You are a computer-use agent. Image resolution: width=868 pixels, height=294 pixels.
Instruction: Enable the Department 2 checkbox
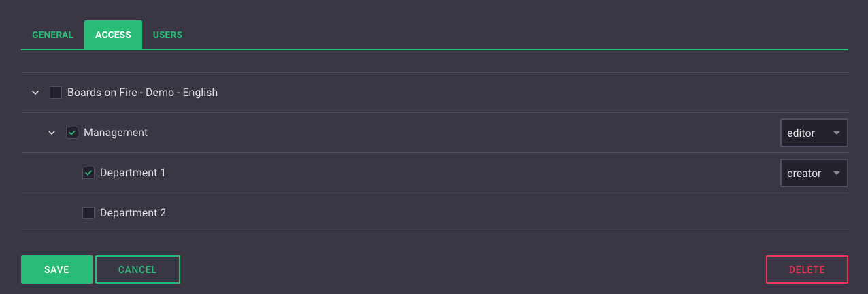[88, 213]
